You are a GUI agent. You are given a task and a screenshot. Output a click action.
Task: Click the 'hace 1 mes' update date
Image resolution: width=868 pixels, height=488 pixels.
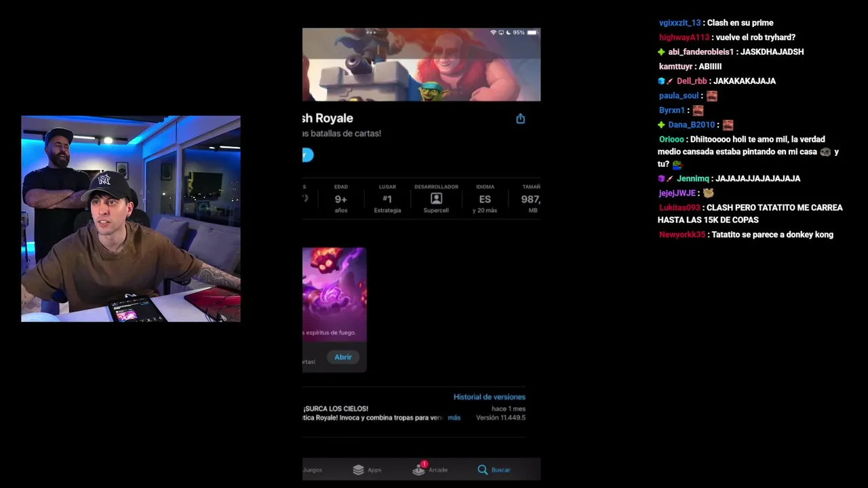[509, 409]
